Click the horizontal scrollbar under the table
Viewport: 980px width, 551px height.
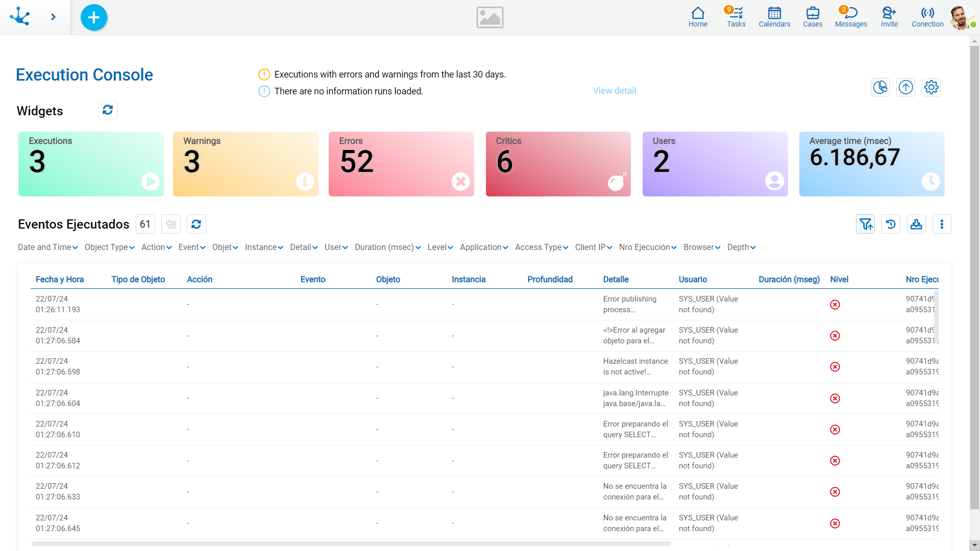click(351, 543)
